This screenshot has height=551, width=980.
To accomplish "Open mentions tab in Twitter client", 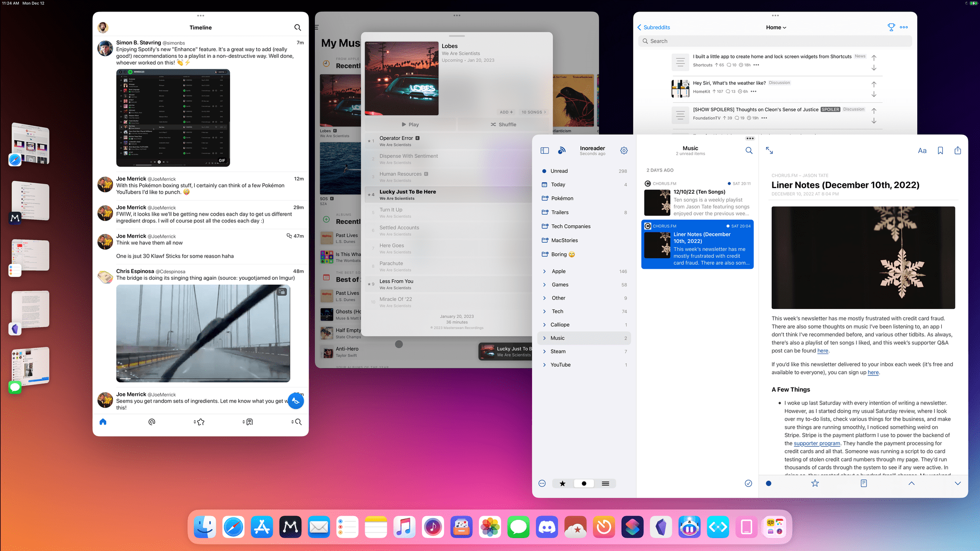I will pyautogui.click(x=152, y=422).
